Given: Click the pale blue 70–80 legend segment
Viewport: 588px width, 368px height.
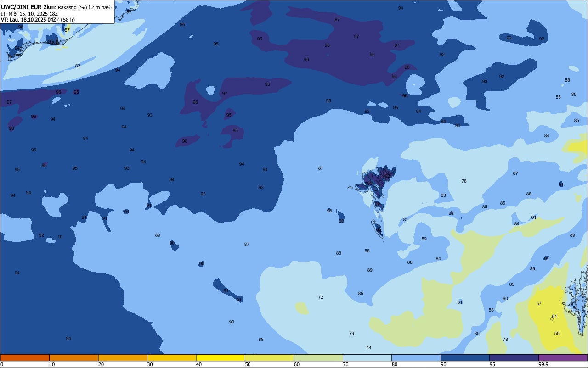Looking at the screenshot, I should click(367, 357).
